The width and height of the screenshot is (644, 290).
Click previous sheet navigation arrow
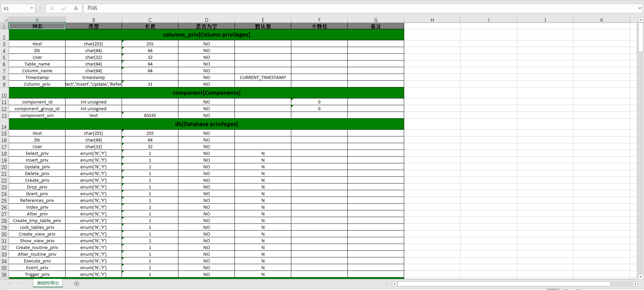click(9, 284)
